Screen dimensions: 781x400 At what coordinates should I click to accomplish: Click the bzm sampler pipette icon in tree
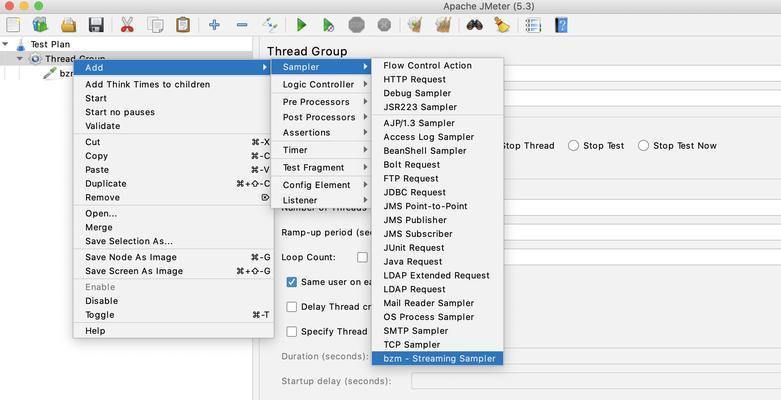[x=50, y=73]
